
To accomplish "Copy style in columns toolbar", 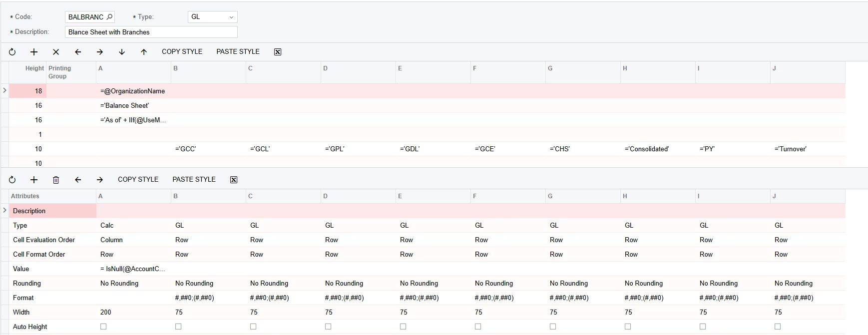I will (x=138, y=179).
